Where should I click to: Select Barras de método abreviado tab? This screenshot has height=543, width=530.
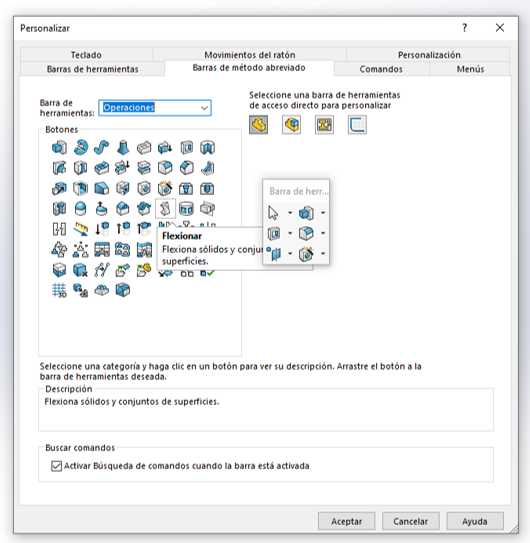click(249, 68)
